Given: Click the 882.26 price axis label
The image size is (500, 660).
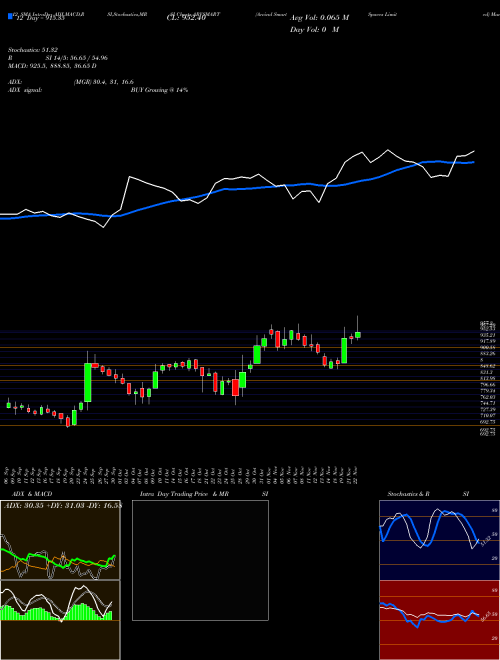Looking at the screenshot, I should pos(487,354).
